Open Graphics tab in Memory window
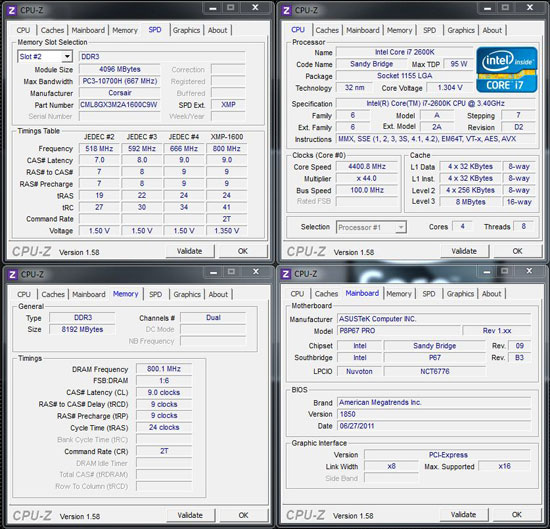 pyautogui.click(x=187, y=294)
